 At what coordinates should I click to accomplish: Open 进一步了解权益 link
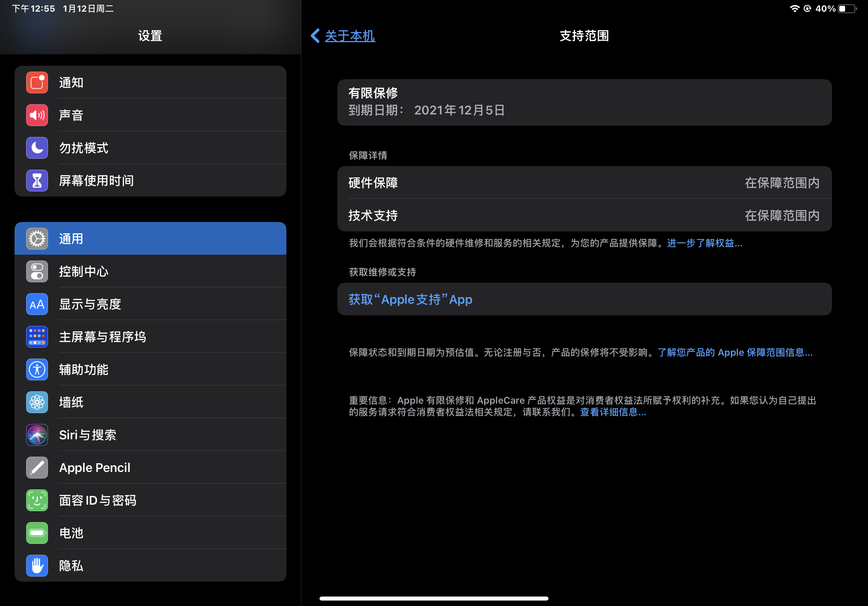click(x=704, y=243)
